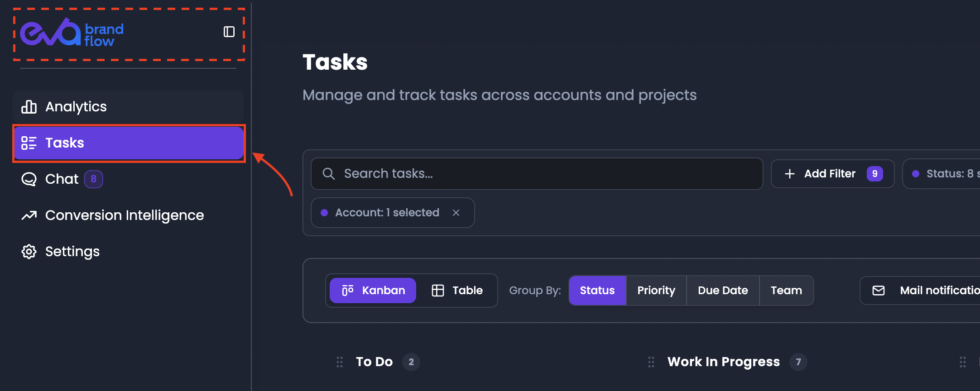The height and width of the screenshot is (391, 980).
Task: Grab the To Do column handle
Action: 340,362
